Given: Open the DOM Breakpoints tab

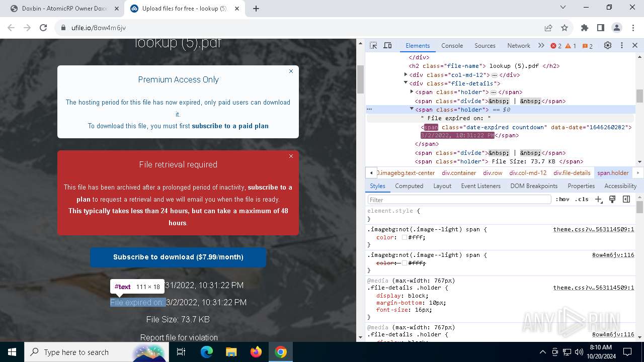Looking at the screenshot, I should [534, 186].
